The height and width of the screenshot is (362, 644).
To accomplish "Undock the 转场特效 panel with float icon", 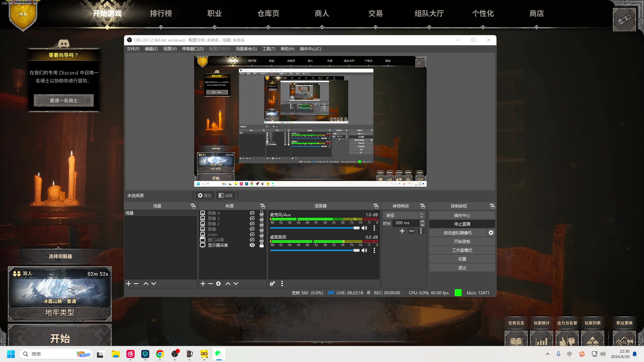I will [423, 206].
